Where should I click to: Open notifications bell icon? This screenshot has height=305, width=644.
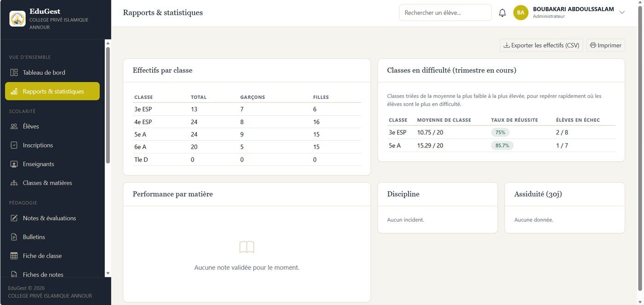502,13
